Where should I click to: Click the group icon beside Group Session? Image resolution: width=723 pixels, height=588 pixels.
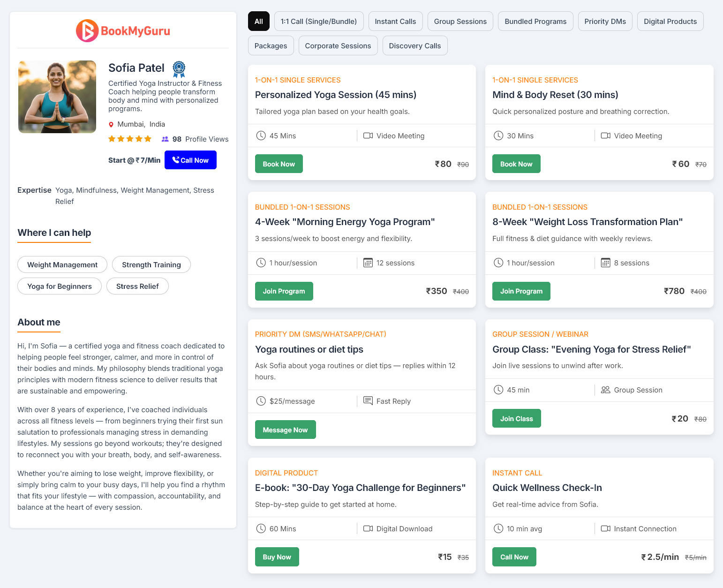tap(605, 390)
